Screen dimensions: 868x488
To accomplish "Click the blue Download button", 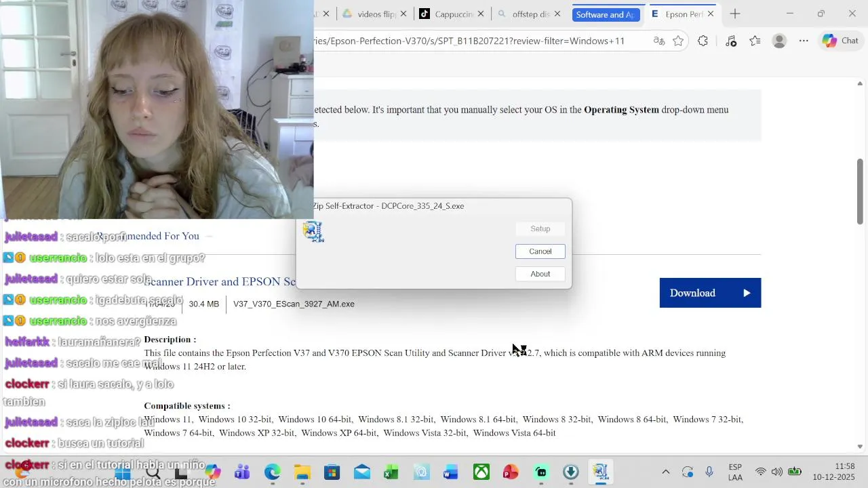I will [x=710, y=293].
